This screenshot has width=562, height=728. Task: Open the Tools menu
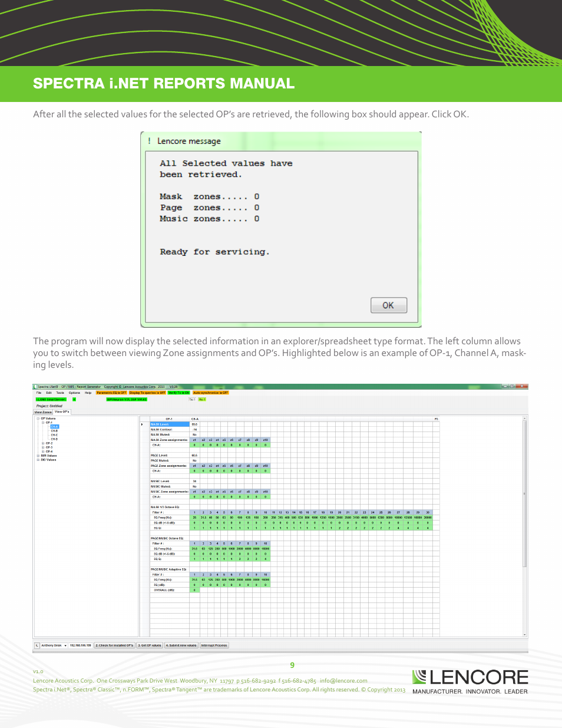coord(60,393)
